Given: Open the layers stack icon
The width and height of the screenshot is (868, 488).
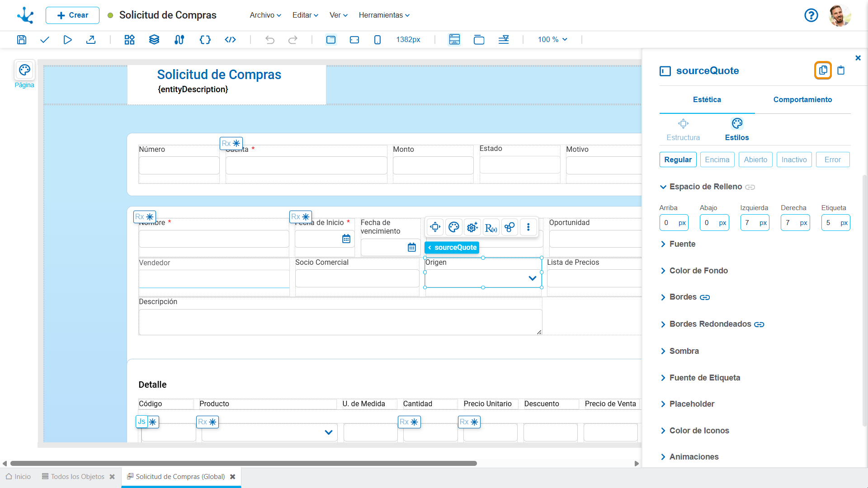Looking at the screenshot, I should 154,40.
